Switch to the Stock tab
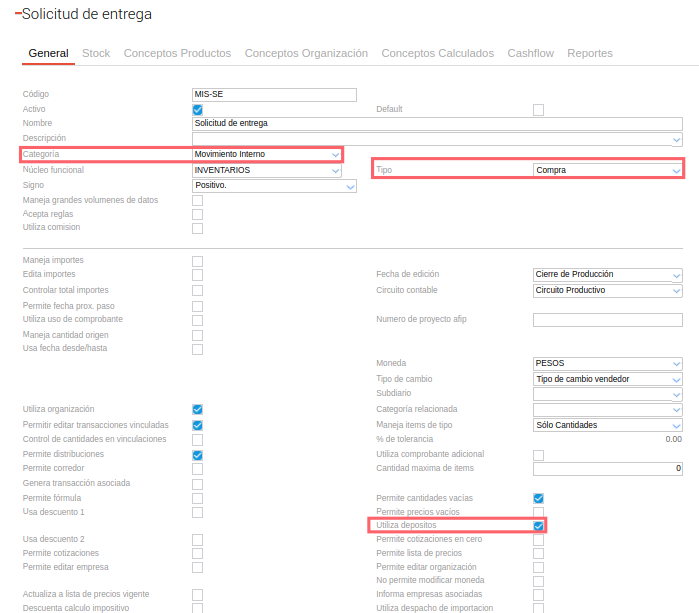 96,53
